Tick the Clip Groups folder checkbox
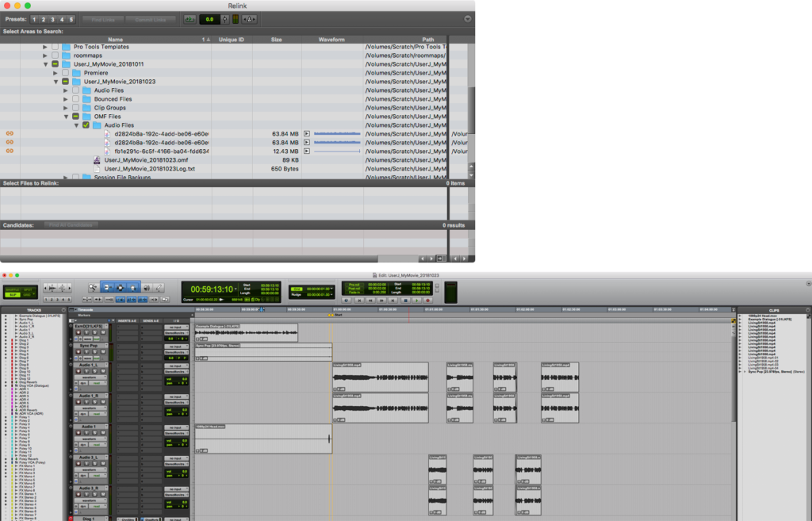The width and height of the screenshot is (812, 521). click(75, 108)
